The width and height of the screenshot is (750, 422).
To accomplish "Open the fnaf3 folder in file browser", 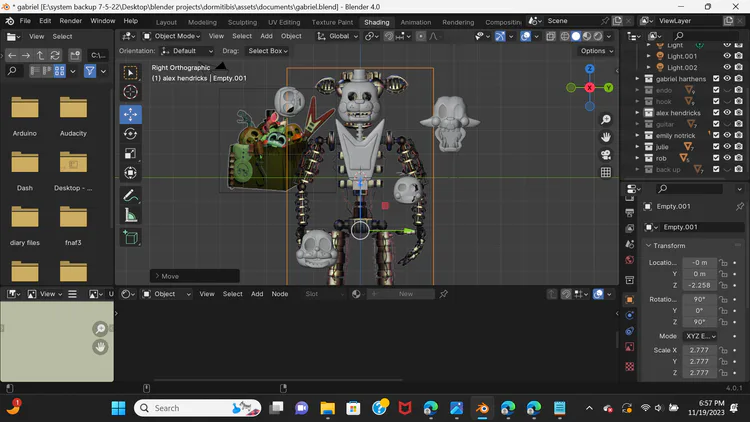I will pos(73,224).
